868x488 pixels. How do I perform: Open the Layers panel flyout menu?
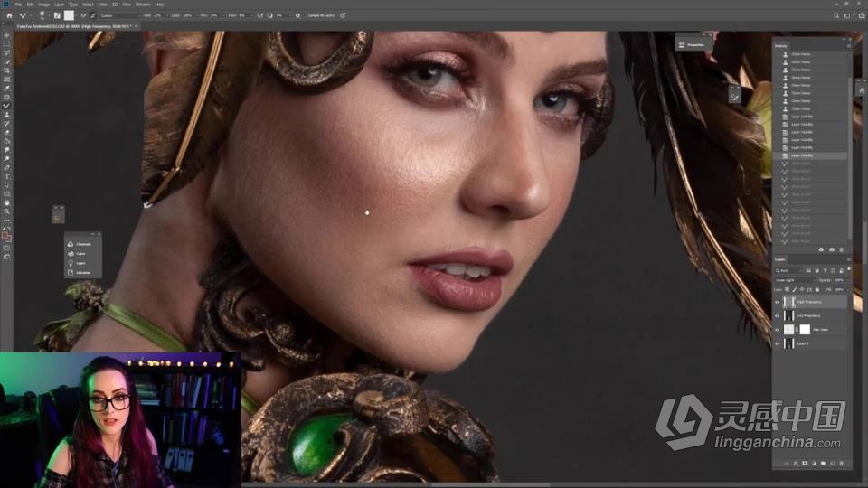click(849, 259)
